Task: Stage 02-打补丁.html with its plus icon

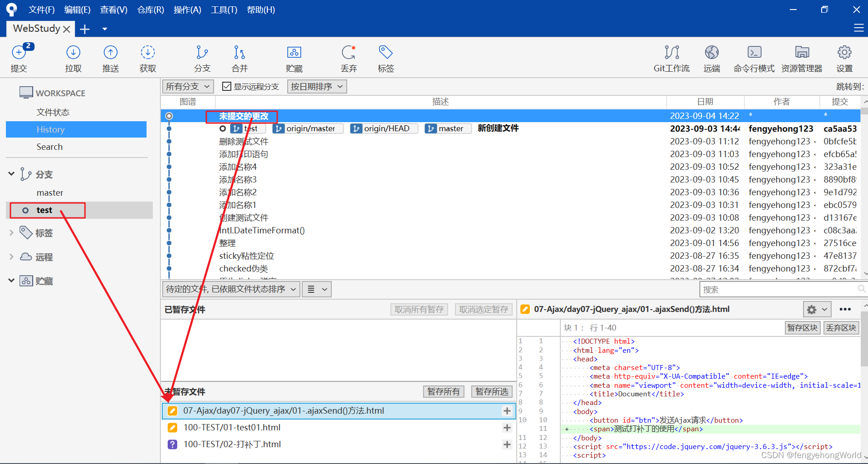Action: pyautogui.click(x=507, y=444)
